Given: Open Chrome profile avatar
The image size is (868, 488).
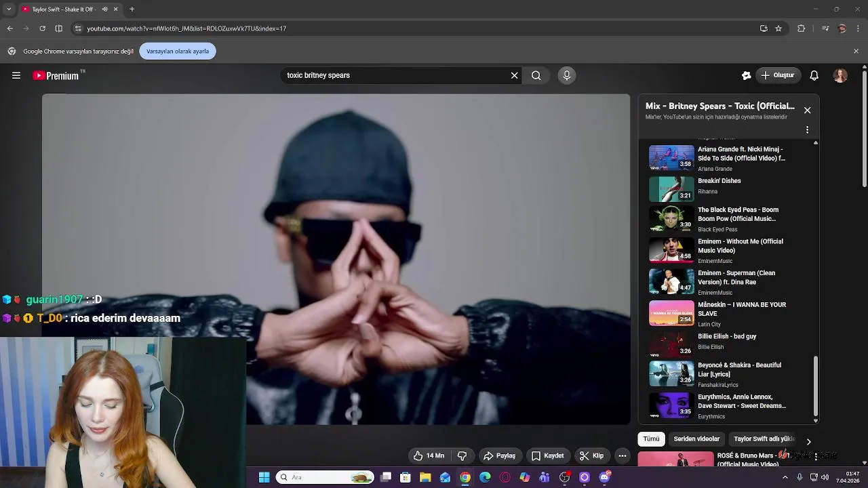Looking at the screenshot, I should 842,28.
